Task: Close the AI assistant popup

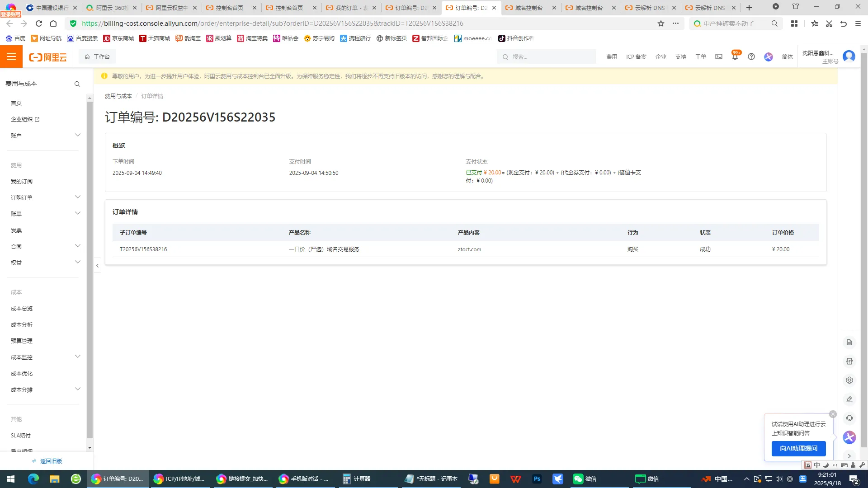Action: [833, 414]
